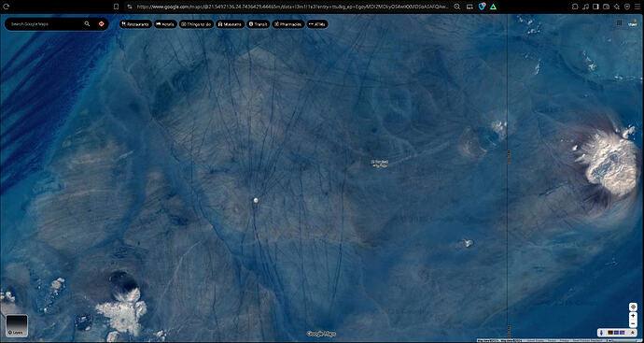Click the third purple imagery thumbnail
The width and height of the screenshot is (644, 343).
(623, 332)
